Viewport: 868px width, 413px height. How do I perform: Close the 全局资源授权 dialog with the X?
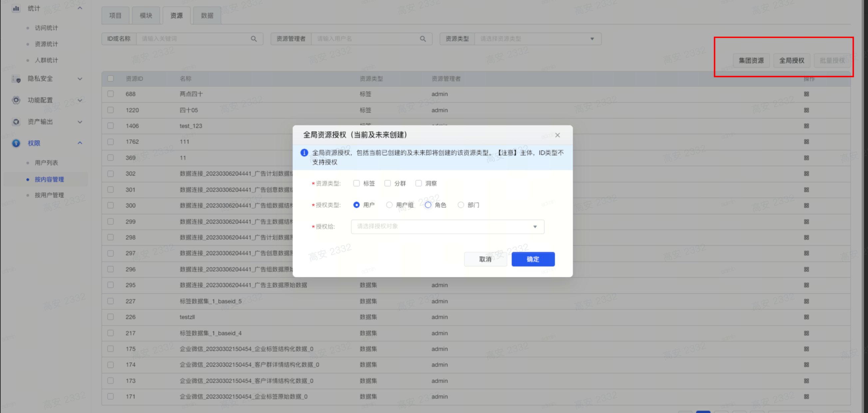[557, 135]
